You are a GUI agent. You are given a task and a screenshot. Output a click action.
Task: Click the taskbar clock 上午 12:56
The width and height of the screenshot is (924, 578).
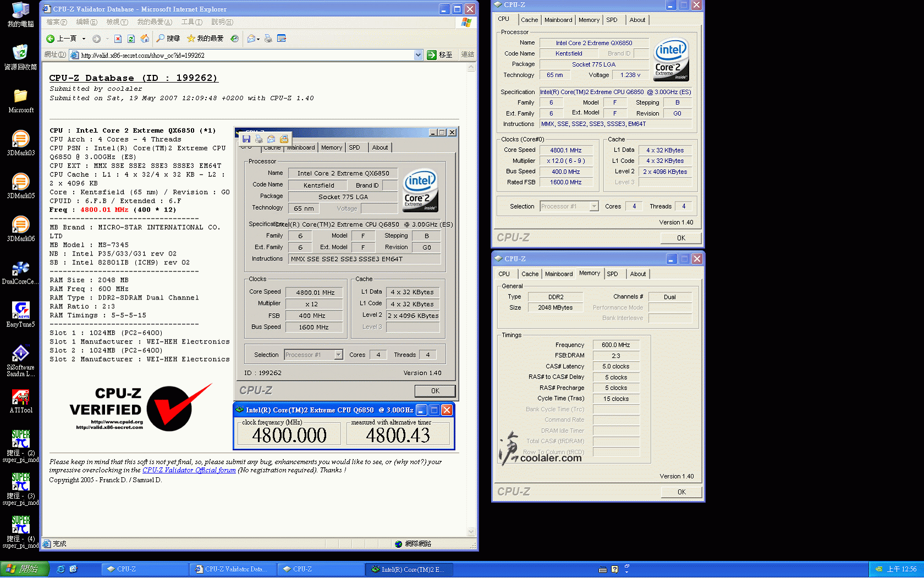pos(901,569)
